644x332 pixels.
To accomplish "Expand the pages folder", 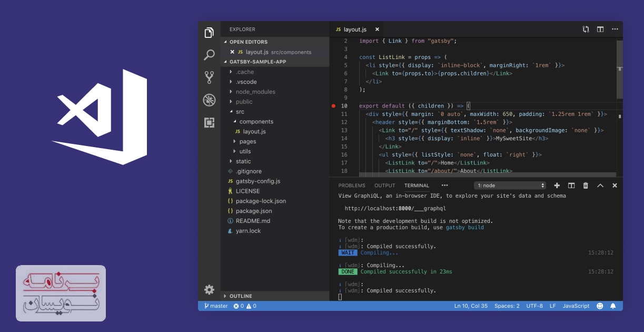I will [x=275, y=142].
